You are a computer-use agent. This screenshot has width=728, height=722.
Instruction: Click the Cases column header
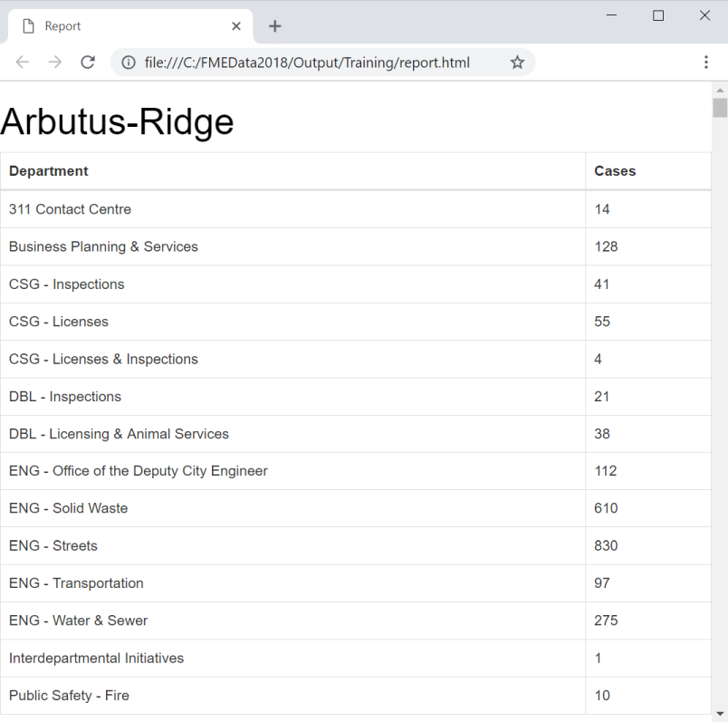tap(615, 171)
